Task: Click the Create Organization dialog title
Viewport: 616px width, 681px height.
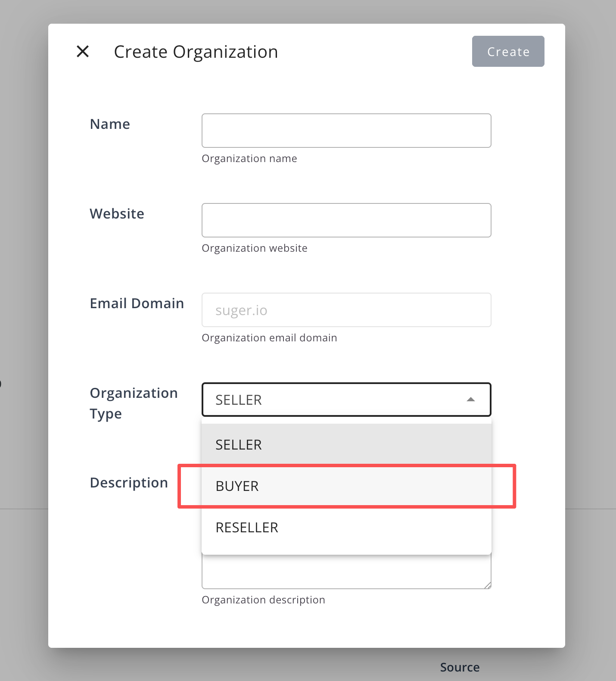Action: 195,51
